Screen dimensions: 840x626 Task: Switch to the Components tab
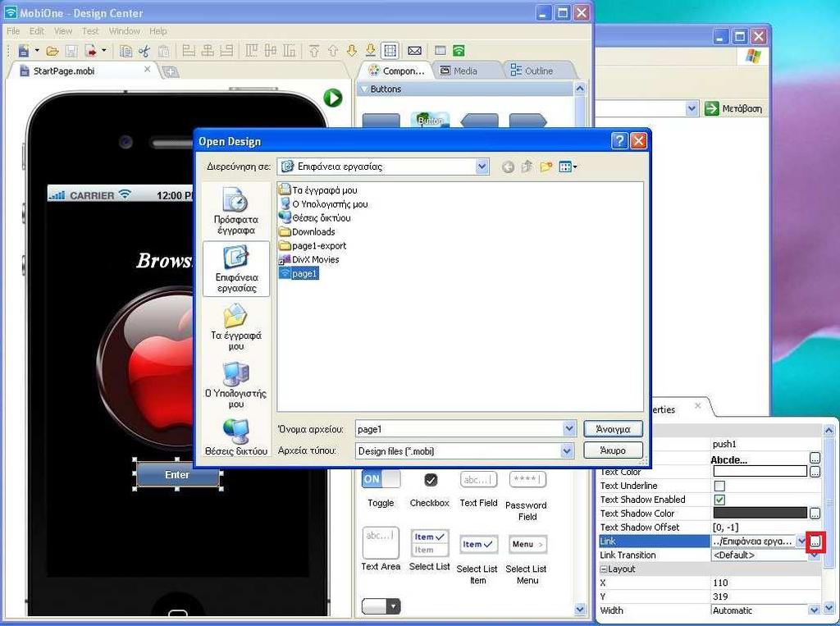click(396, 71)
